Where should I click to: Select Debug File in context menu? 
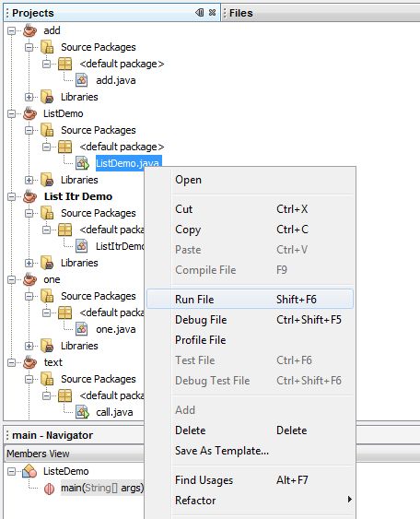coord(250,320)
